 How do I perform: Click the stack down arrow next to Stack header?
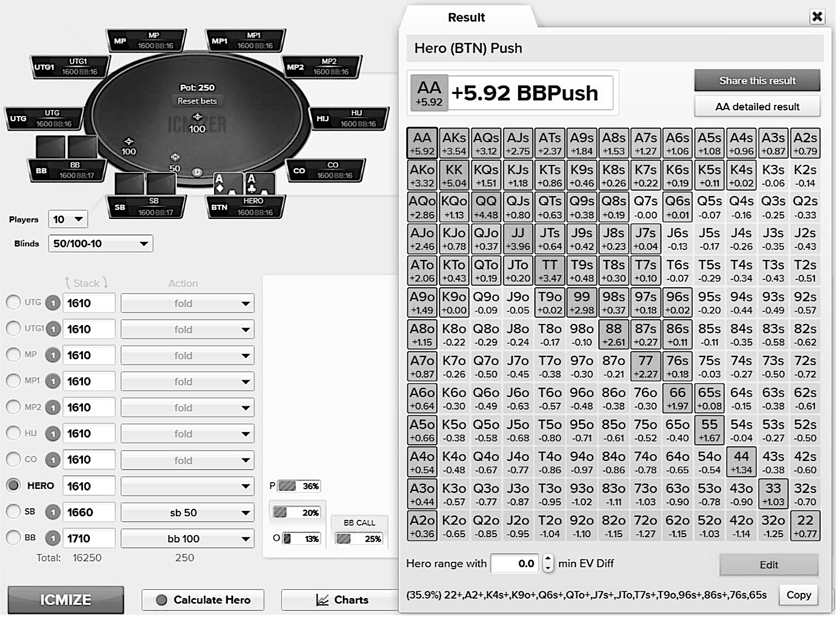click(x=106, y=283)
